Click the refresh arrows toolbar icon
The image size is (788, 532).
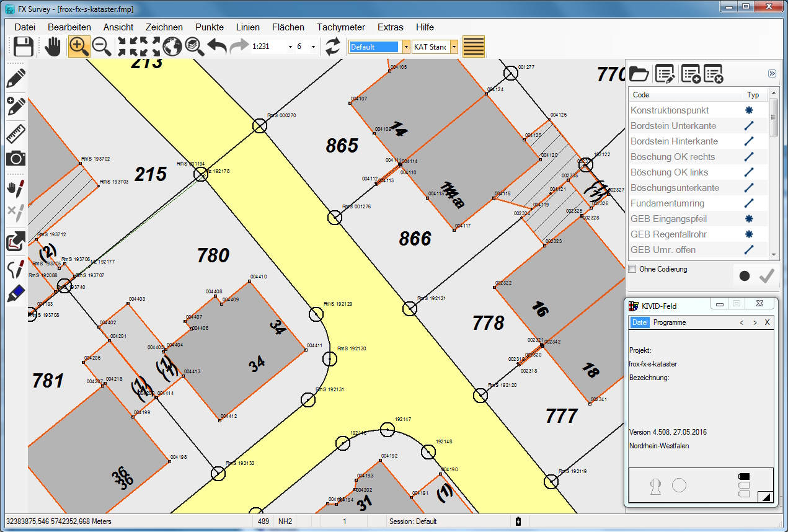[x=333, y=47]
